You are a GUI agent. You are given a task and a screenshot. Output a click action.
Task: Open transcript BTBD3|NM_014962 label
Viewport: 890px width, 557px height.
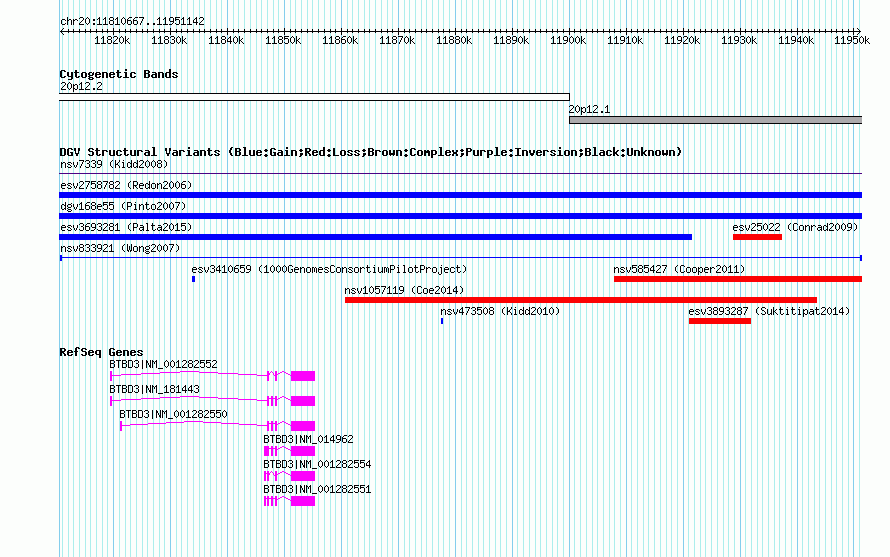click(x=308, y=439)
